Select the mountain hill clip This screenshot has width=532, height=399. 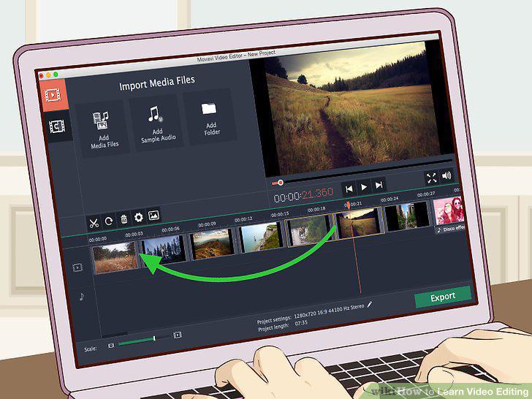tap(213, 243)
